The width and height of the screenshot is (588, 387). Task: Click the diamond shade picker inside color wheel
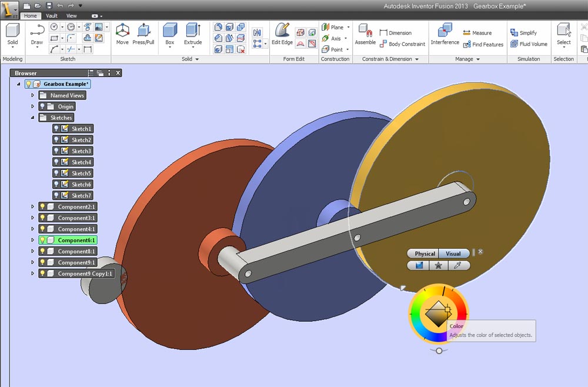point(438,314)
